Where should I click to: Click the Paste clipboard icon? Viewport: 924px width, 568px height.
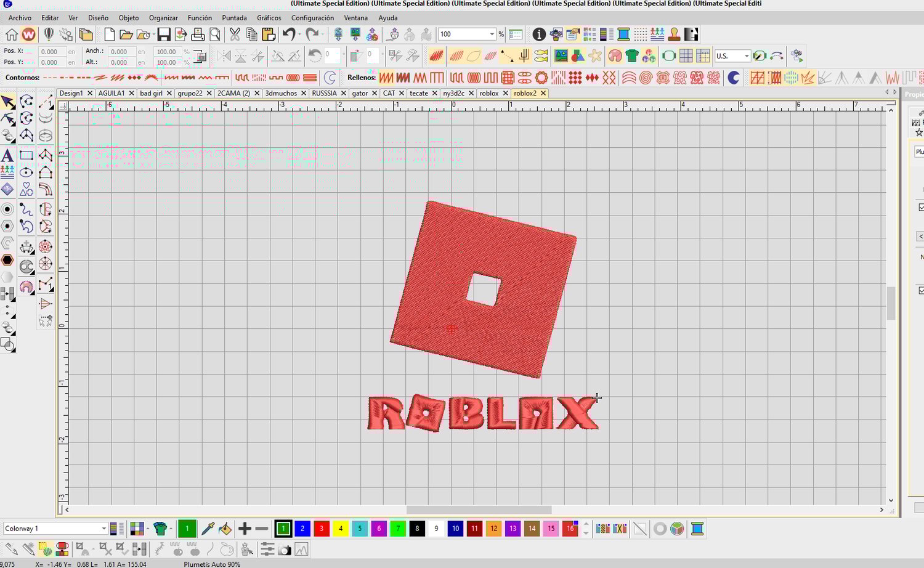click(x=269, y=34)
